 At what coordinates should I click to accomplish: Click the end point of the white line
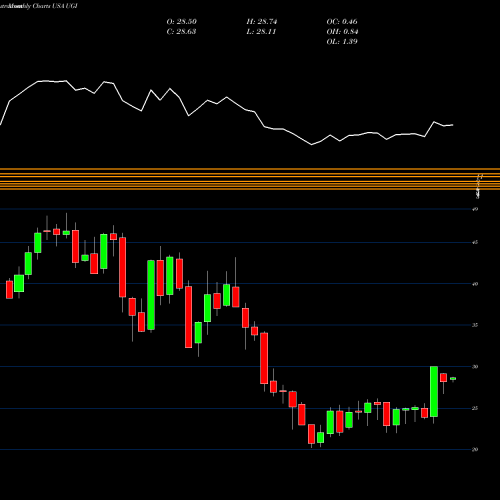pyautogui.click(x=453, y=125)
